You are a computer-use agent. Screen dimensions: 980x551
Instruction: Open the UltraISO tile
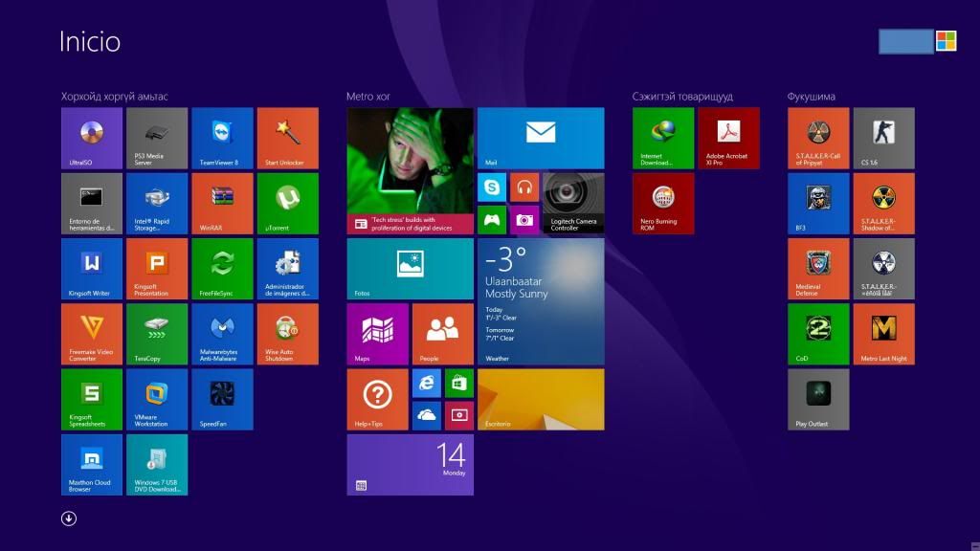pyautogui.click(x=92, y=138)
